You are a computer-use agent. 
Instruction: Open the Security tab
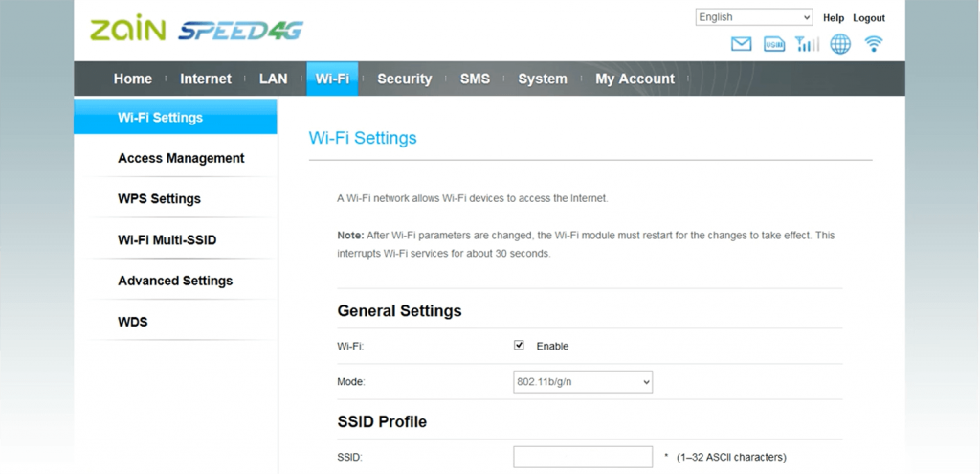tap(404, 79)
